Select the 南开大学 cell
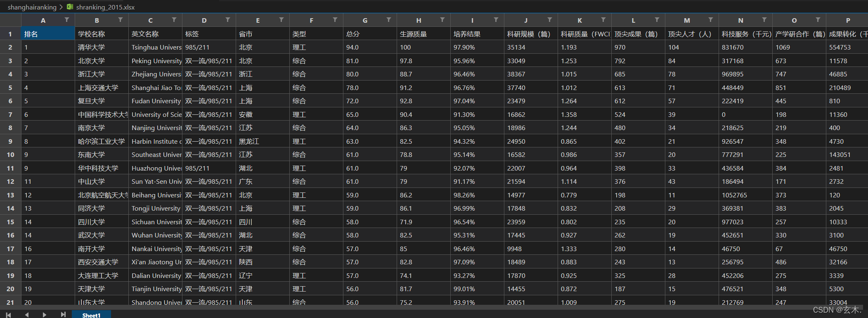Screen dimensions: 868x318 [102, 249]
